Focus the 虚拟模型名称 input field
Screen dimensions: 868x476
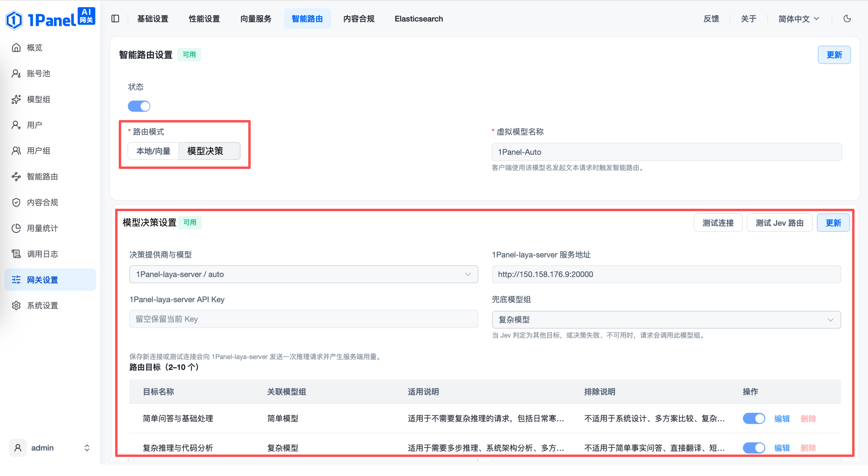666,152
